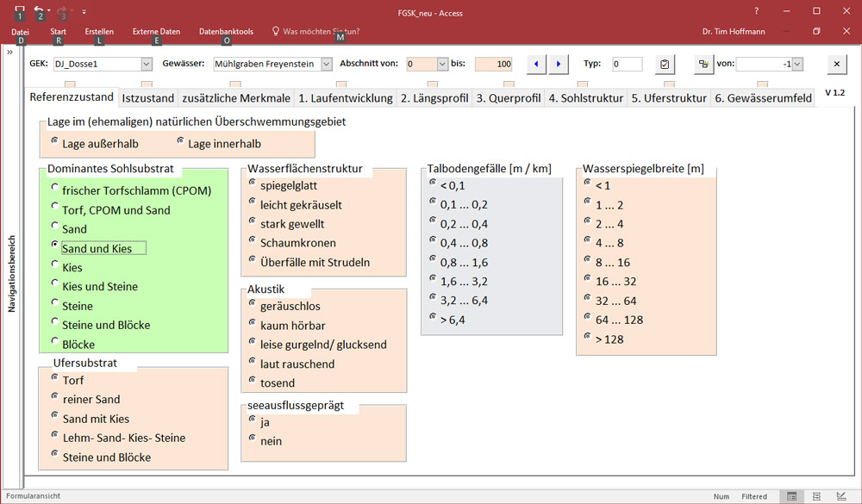Open the Externe Daten ribbon tab
This screenshot has width=862, height=504.
(156, 31)
